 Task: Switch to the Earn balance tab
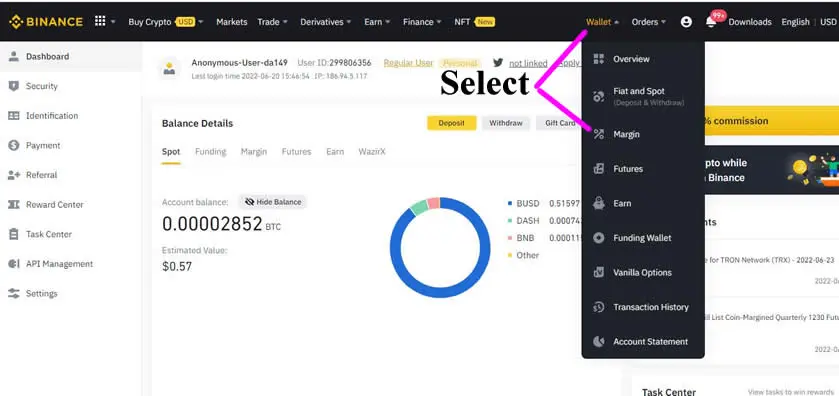pos(335,152)
